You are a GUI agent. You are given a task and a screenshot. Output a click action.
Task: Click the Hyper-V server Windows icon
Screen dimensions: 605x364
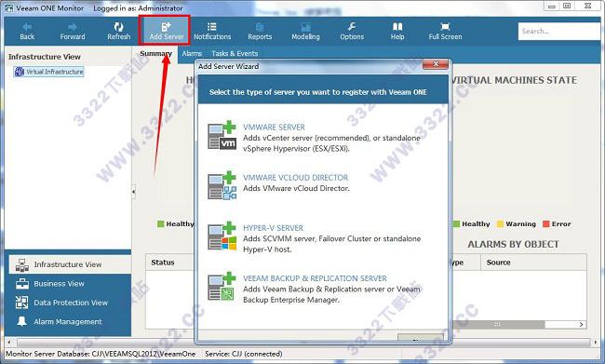coord(222,236)
